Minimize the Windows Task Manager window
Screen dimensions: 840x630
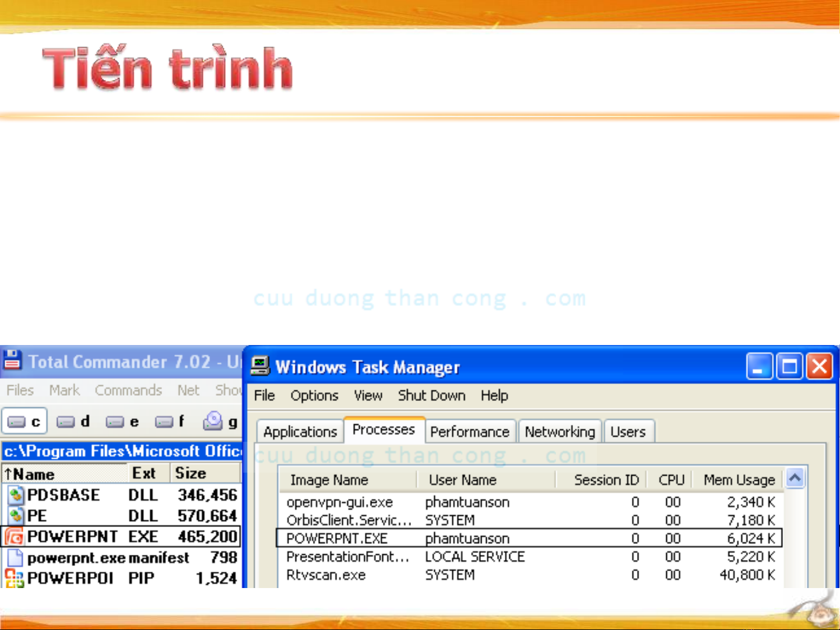click(x=759, y=367)
